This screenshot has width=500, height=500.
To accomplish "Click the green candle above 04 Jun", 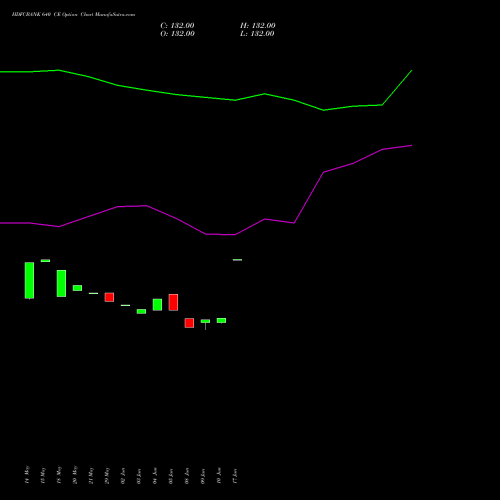I will (x=157, y=305).
